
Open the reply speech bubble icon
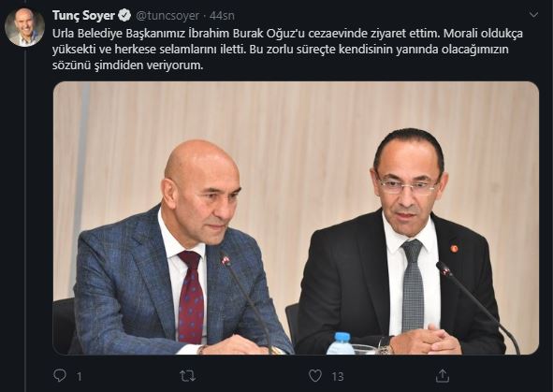[x=60, y=375]
